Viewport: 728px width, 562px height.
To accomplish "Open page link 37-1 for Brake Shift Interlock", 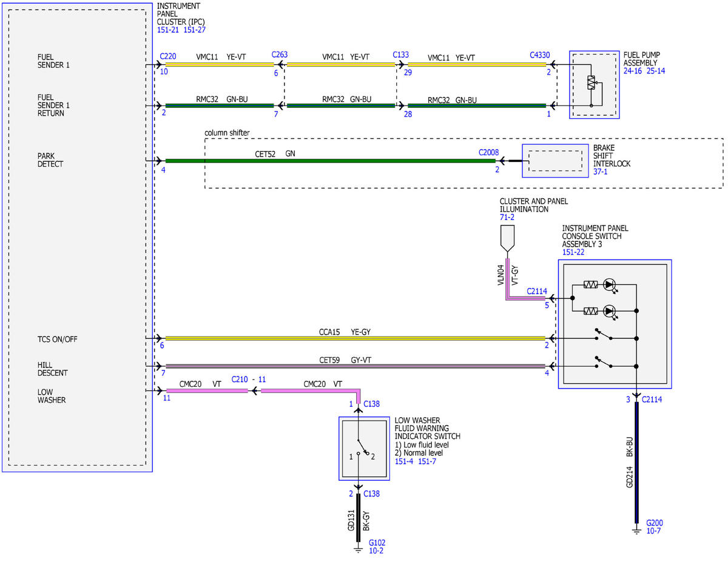I will 600,172.
